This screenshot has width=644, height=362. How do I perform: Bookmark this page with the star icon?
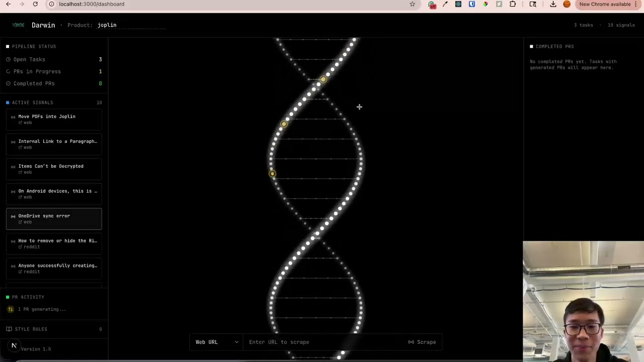click(412, 4)
